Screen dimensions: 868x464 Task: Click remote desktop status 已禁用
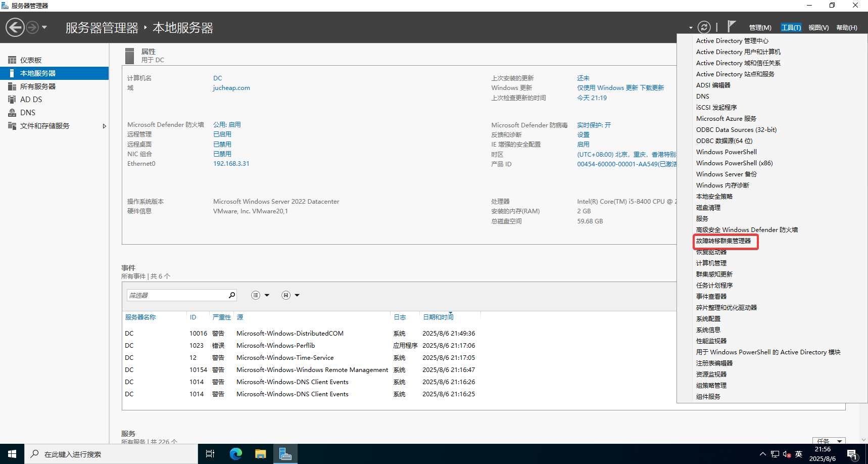[222, 145]
